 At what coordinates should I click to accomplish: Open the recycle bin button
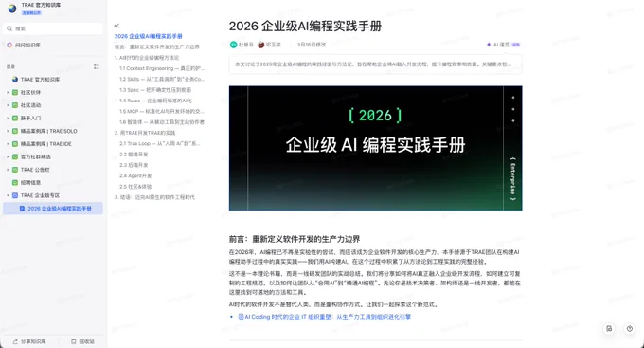tap(82, 341)
